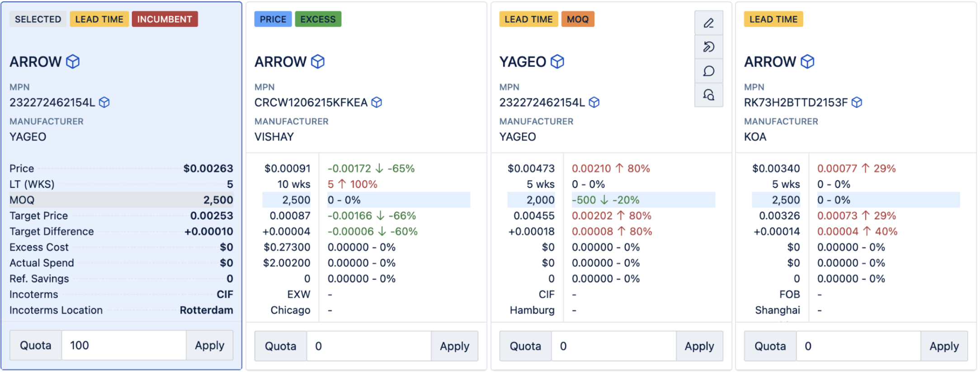Click the cube icon beside CRCW1206215KFKEA
Viewport: 980px width, 372px height.
click(377, 102)
